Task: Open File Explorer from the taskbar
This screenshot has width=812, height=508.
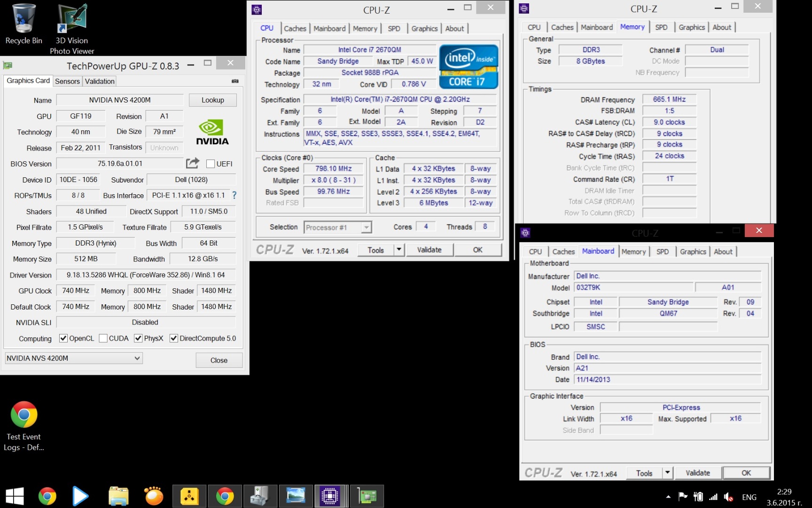Action: point(118,496)
